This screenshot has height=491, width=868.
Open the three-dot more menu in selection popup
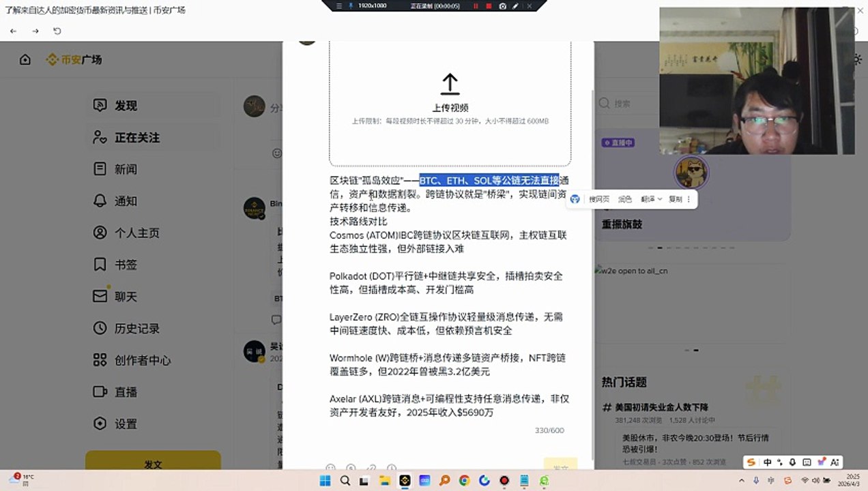pos(689,199)
